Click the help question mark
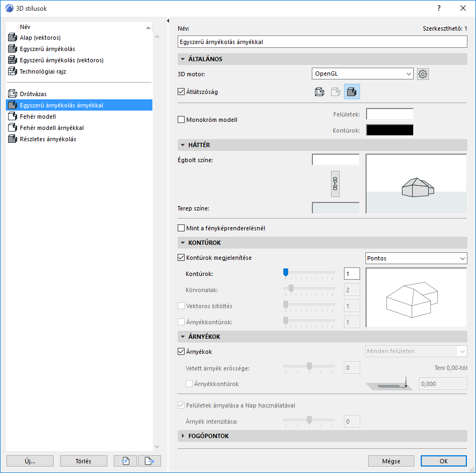476x473 pixels. pyautogui.click(x=439, y=8)
